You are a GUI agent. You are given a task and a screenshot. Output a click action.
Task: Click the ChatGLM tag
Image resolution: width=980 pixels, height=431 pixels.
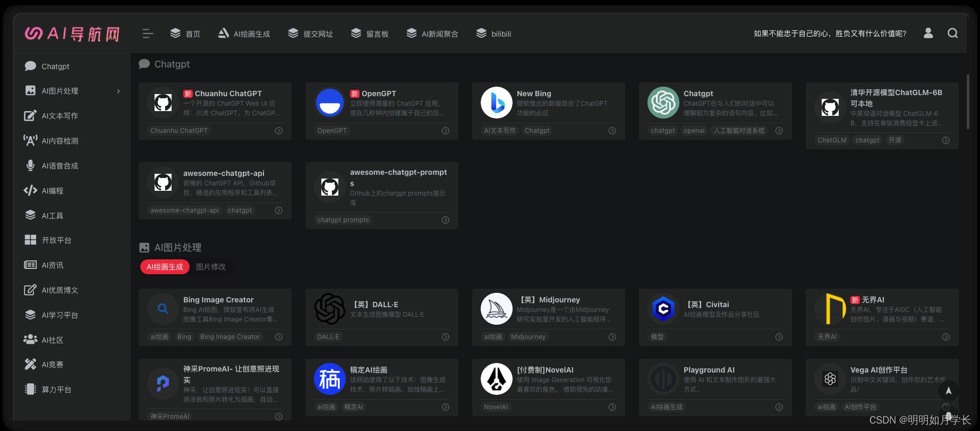point(832,140)
